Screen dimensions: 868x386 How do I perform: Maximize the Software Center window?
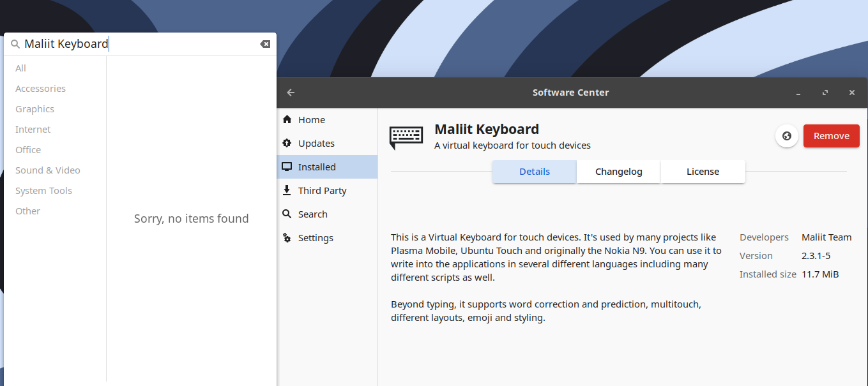tap(825, 93)
